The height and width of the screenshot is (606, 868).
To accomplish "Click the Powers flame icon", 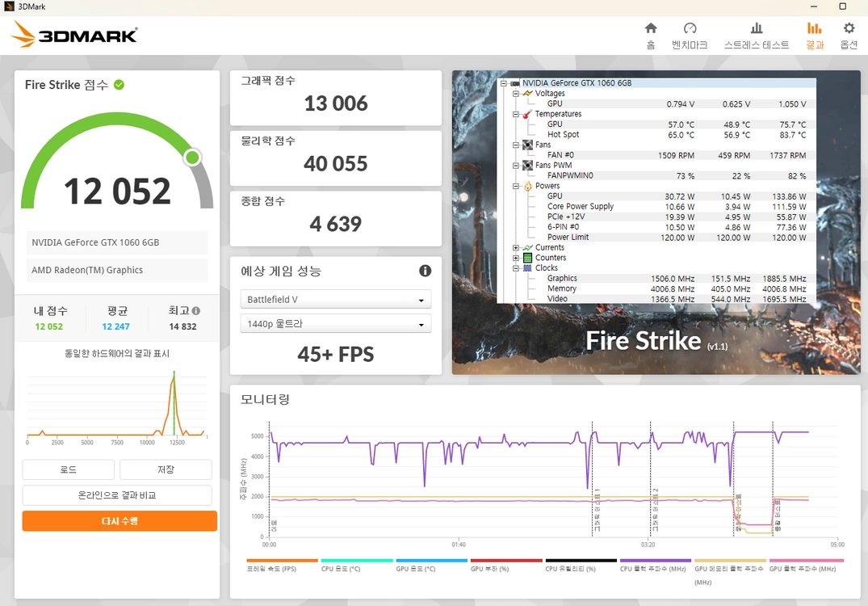I will pos(527,186).
